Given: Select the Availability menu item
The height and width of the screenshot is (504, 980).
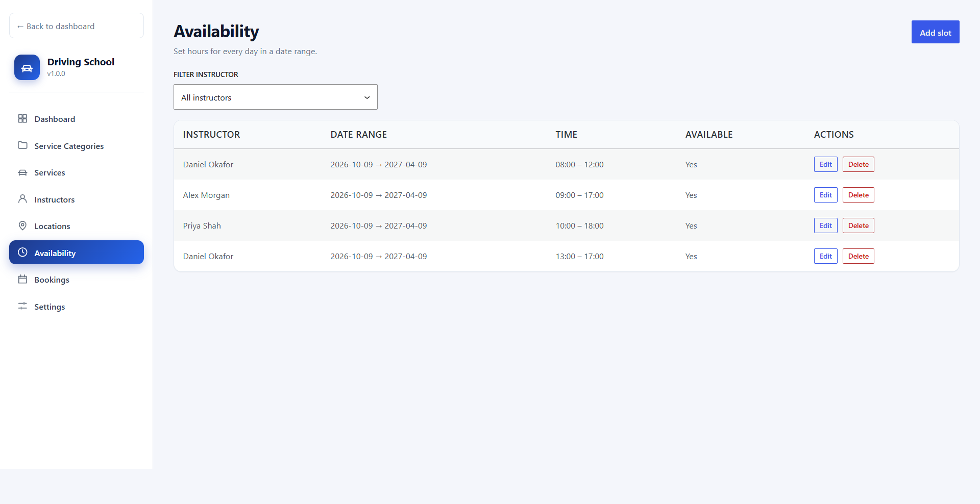Looking at the screenshot, I should pos(77,253).
